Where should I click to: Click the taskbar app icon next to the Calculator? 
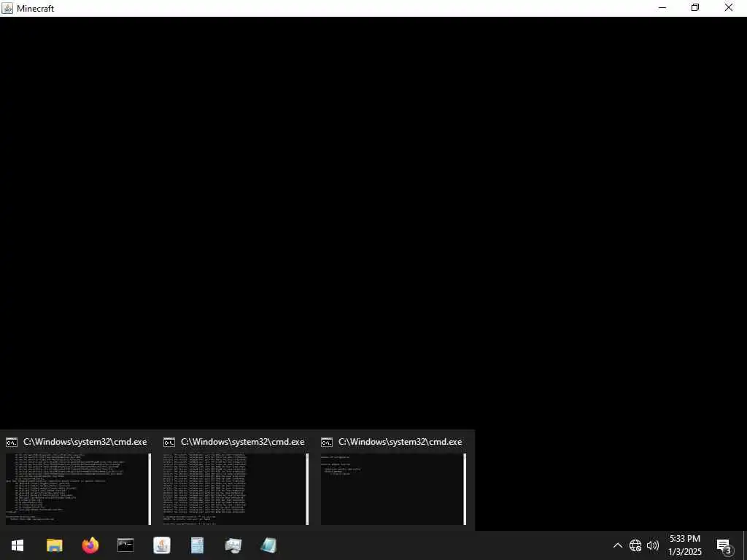(233, 545)
